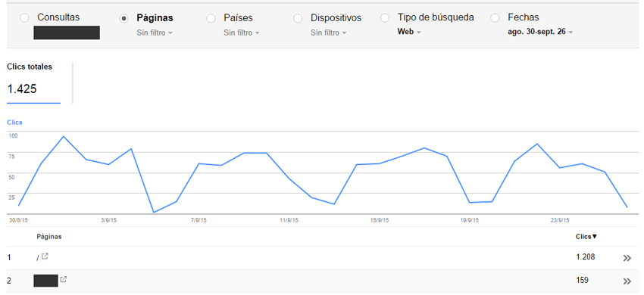Click the chart peak near 100 clicks
Viewport: 644px width, 295px height.
pos(63,136)
